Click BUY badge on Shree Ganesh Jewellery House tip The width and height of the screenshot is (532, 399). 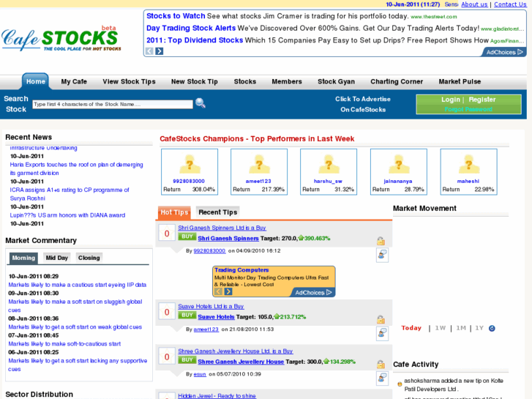(x=187, y=360)
